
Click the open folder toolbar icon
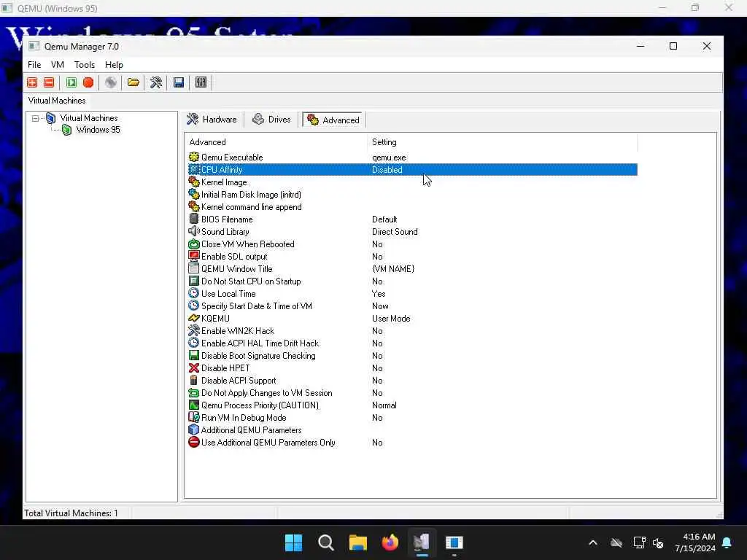(133, 82)
